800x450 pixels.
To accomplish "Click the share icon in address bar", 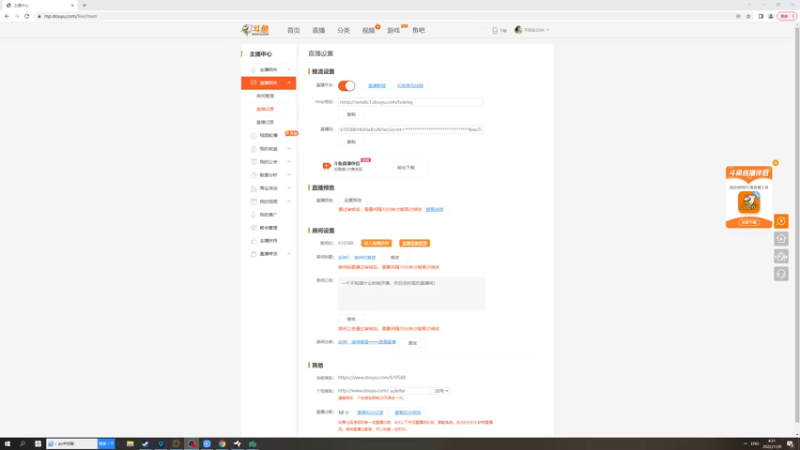I will pos(738,16).
